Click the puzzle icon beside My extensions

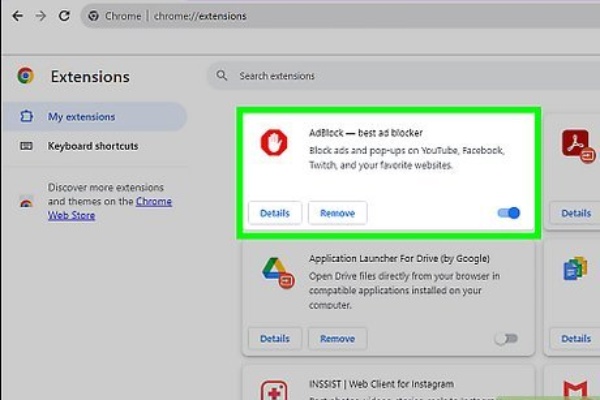26,116
